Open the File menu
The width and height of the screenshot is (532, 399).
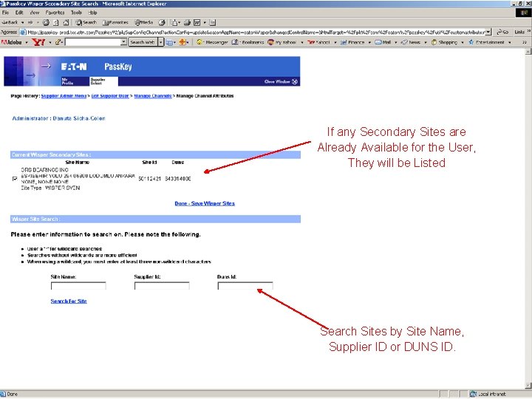[5, 13]
